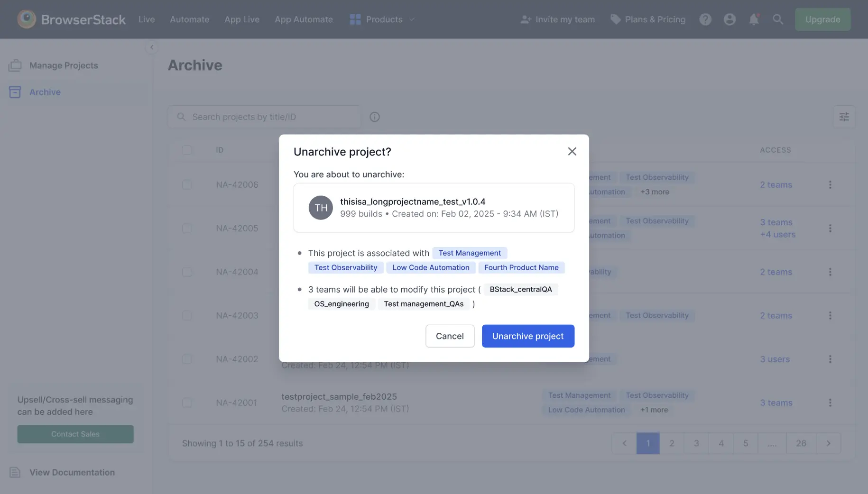Open row actions menu for NA-42005
Screen dimensions: 868x494
[x=830, y=229]
